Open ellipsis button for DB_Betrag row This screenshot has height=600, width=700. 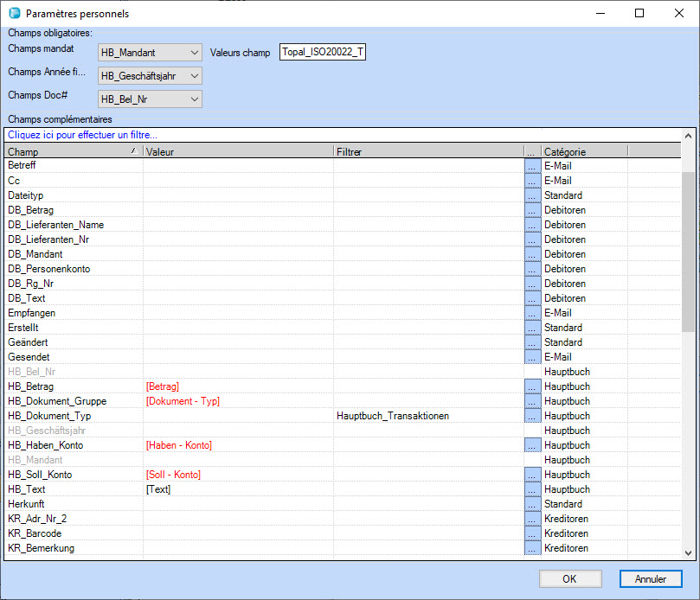[x=532, y=210]
